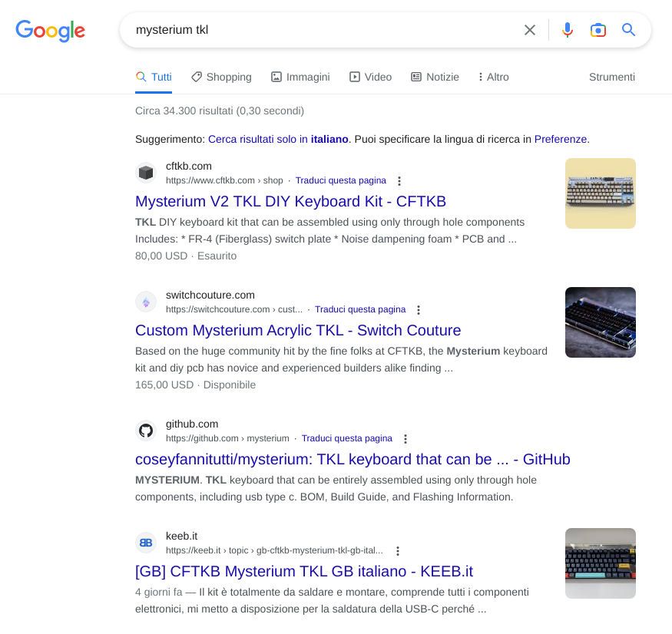Open 'Custom Mysterium Acrylic TKL' result

pyautogui.click(x=298, y=330)
